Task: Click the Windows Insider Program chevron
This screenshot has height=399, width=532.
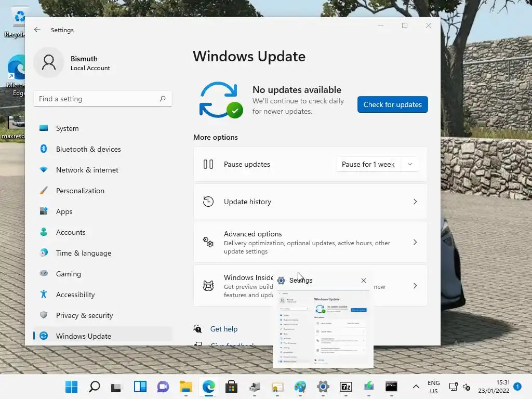Action: 415,286
